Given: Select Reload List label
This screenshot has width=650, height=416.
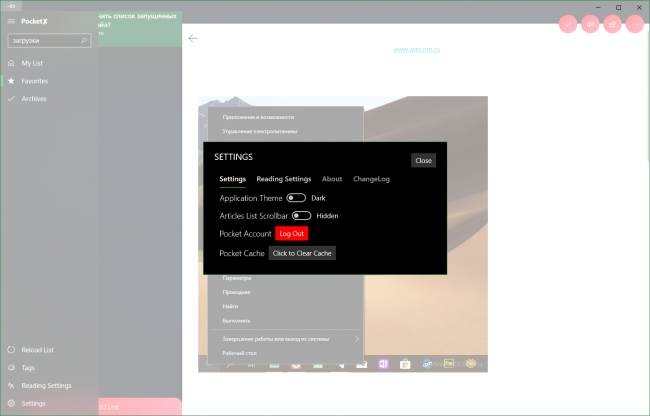Looking at the screenshot, I should (38, 350).
